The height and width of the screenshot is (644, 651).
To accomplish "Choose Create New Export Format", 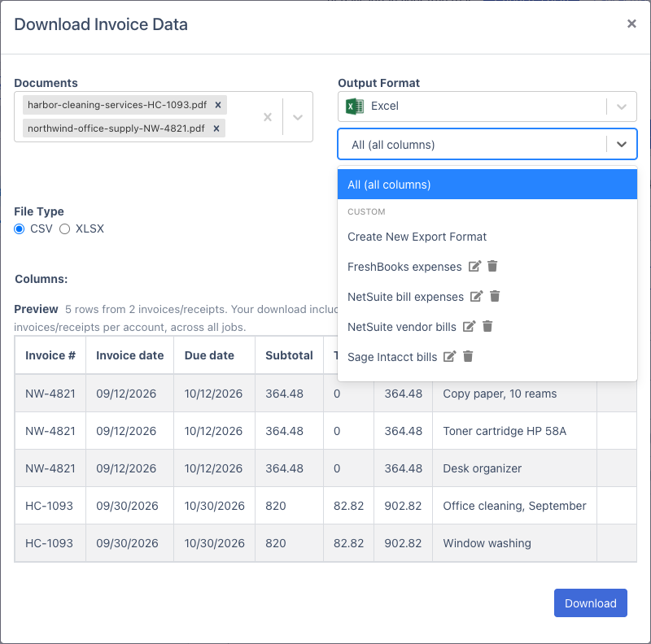I will pos(487,237).
